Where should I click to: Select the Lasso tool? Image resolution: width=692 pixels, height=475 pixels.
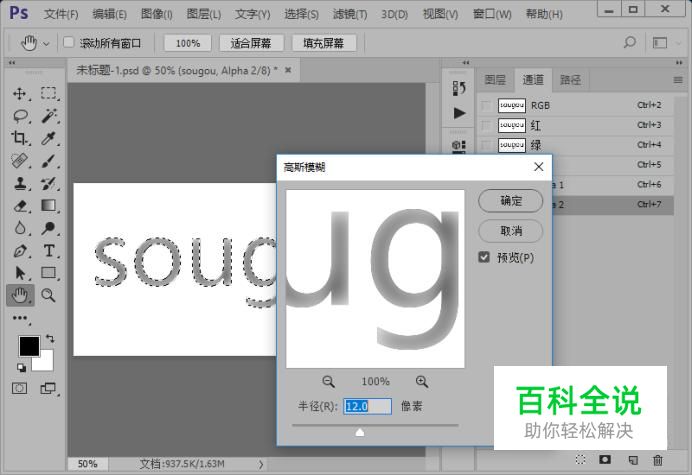(20, 116)
